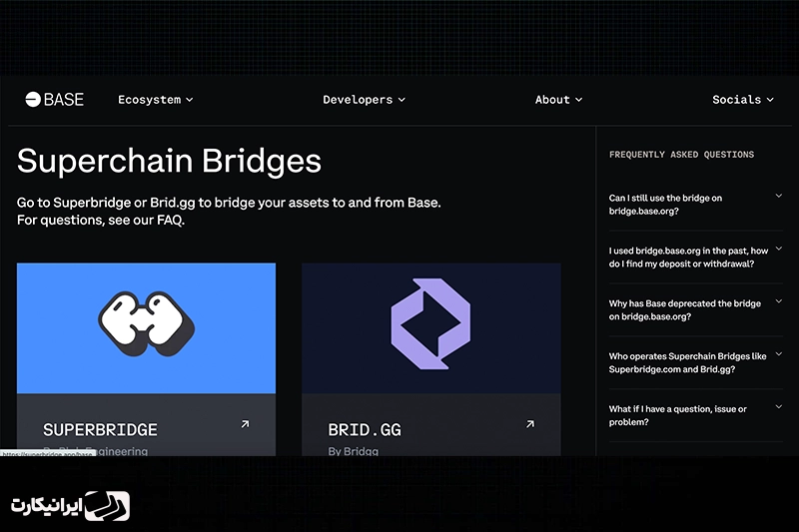Click 'For questions, see our FAQ.' text
The height and width of the screenshot is (532, 799).
coord(101,220)
